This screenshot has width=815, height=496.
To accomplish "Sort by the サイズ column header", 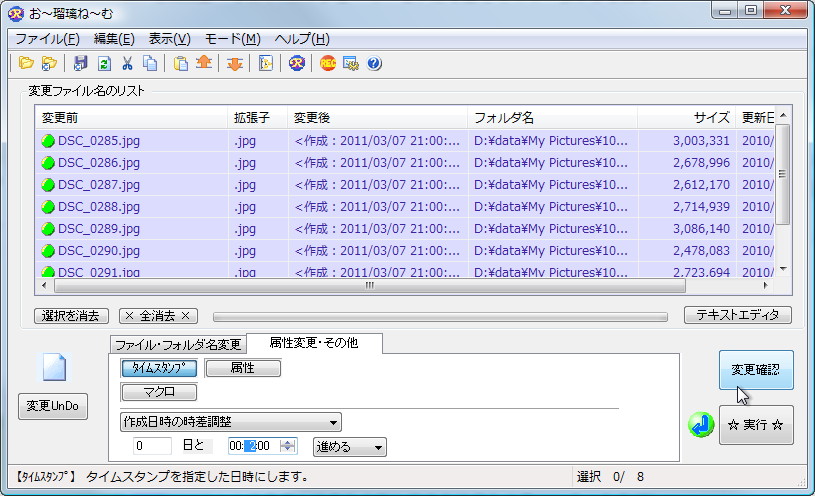I will (x=687, y=118).
